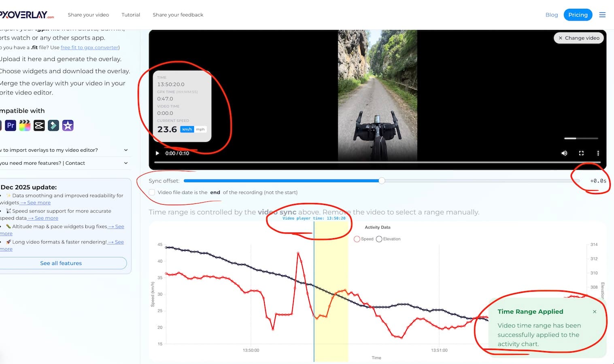The height and width of the screenshot is (364, 614).
Task: Open the Pricing page
Action: coord(578,15)
